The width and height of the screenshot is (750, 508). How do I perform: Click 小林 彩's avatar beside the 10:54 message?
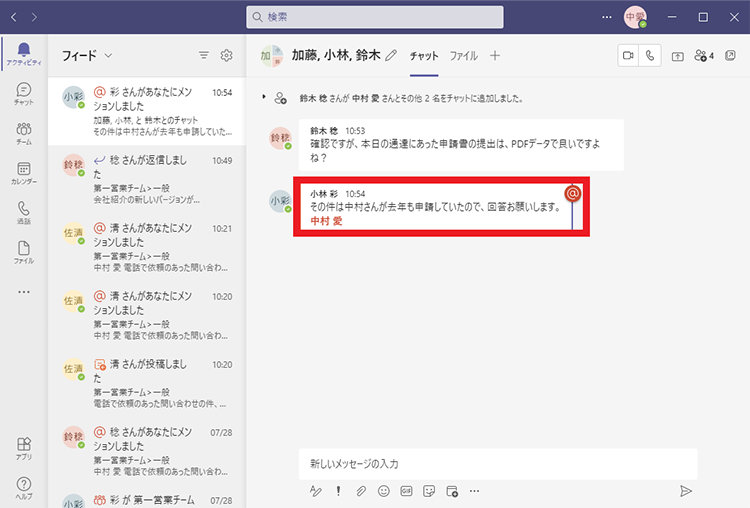tap(280, 201)
